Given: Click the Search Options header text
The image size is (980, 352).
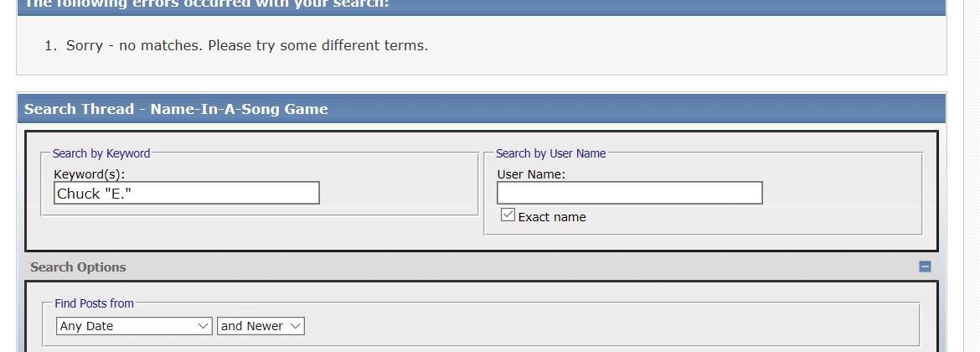Looking at the screenshot, I should coord(78,267).
